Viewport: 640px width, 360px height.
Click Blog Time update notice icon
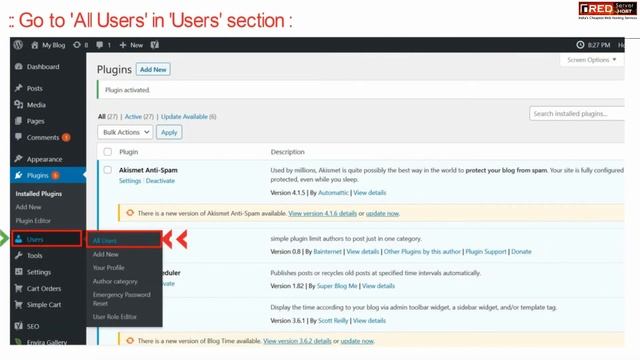click(130, 340)
